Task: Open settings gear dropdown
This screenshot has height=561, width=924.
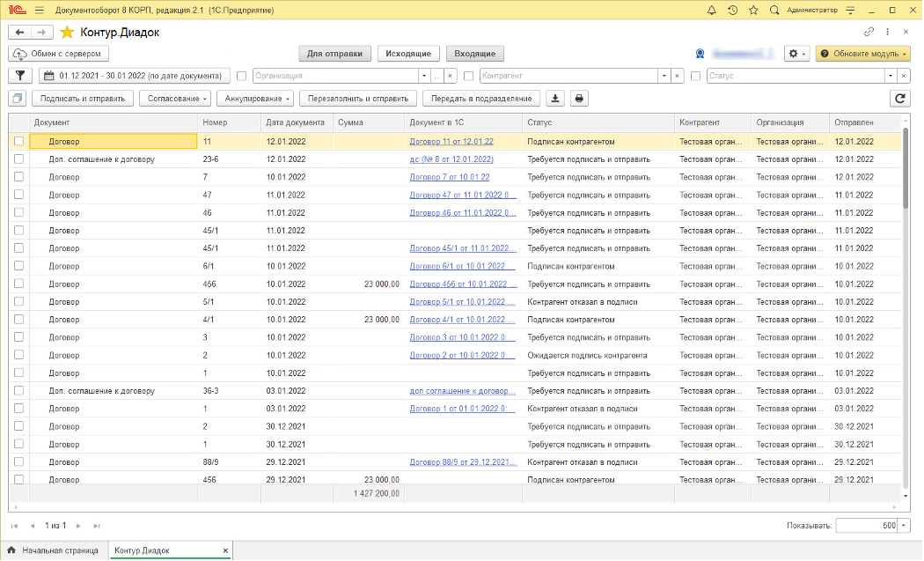Action: click(x=796, y=54)
